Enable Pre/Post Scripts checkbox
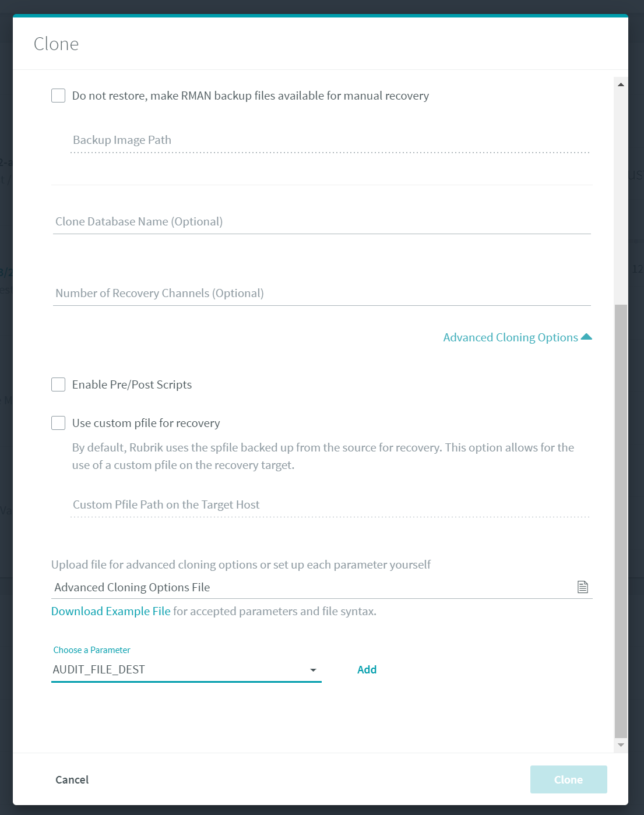The height and width of the screenshot is (815, 644). (58, 384)
